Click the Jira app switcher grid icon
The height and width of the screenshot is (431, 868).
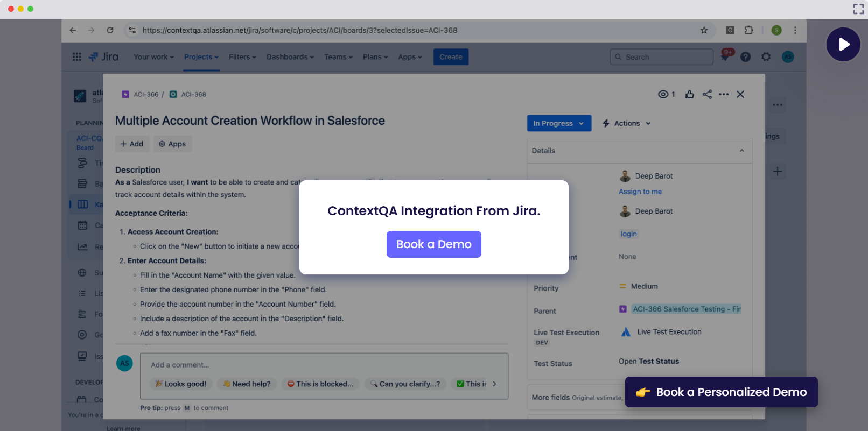(x=77, y=57)
